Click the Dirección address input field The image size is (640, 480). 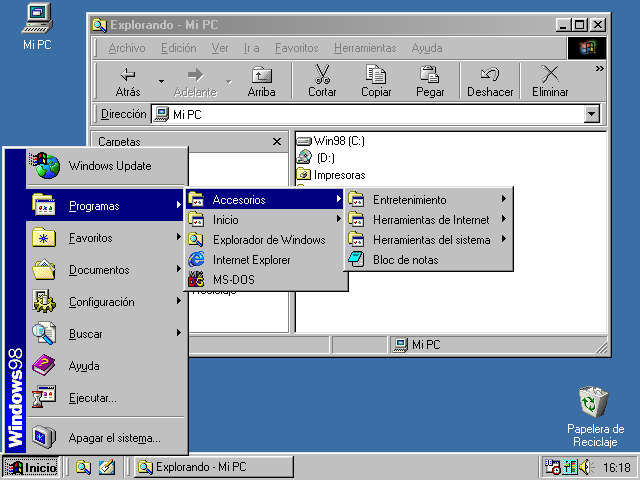367,114
